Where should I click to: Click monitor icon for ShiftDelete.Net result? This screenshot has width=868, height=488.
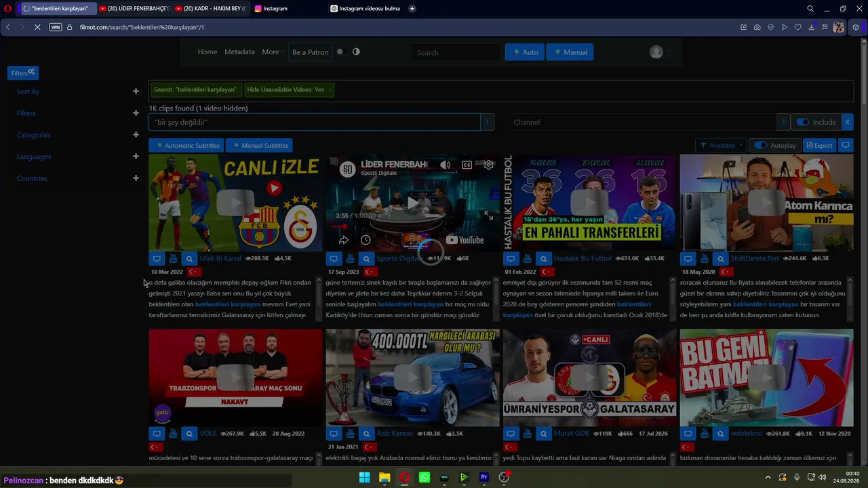[688, 258]
